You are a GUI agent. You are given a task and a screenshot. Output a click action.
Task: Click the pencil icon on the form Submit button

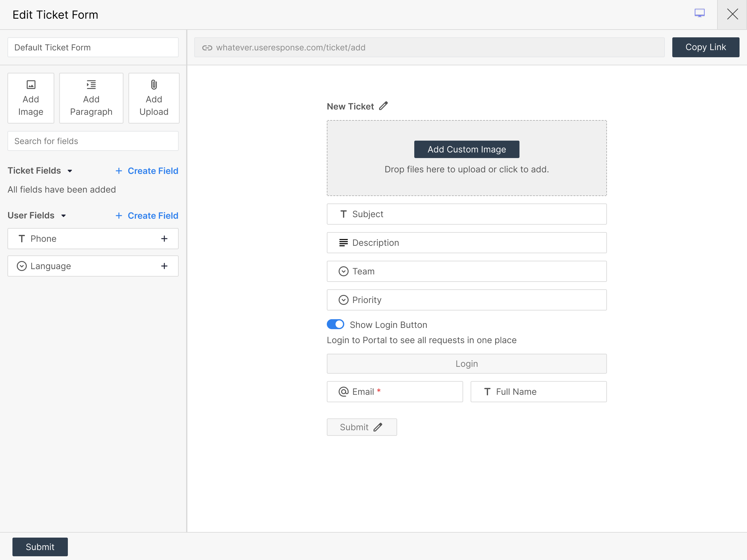(378, 427)
